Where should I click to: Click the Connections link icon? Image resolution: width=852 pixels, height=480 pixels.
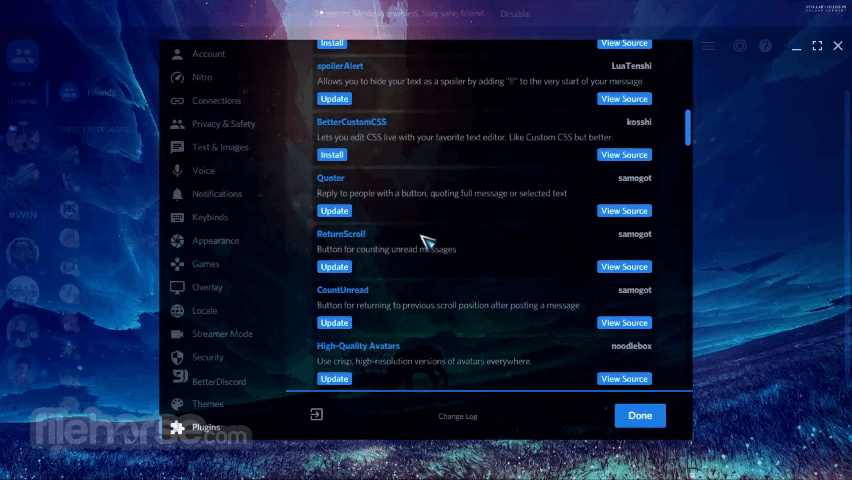pyautogui.click(x=177, y=101)
